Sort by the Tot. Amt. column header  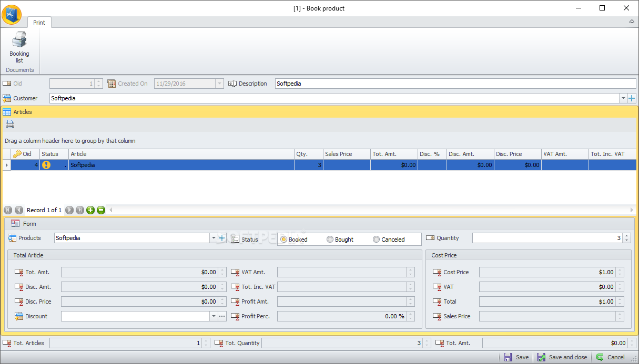pos(394,154)
